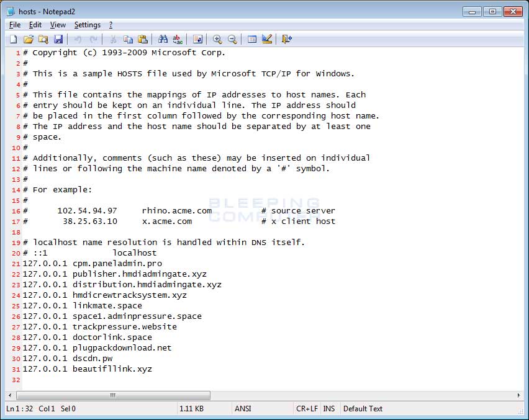Open Replace with the ab-ac icon
Screen dimensions: 529x420
178,40
